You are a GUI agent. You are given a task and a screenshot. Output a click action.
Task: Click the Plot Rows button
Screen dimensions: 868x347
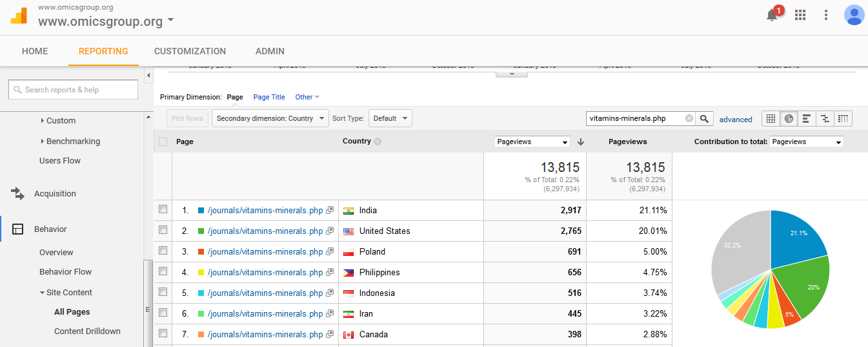coord(188,118)
